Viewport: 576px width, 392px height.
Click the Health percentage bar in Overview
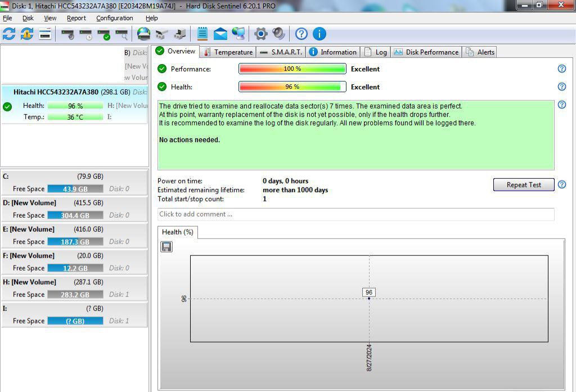point(292,87)
